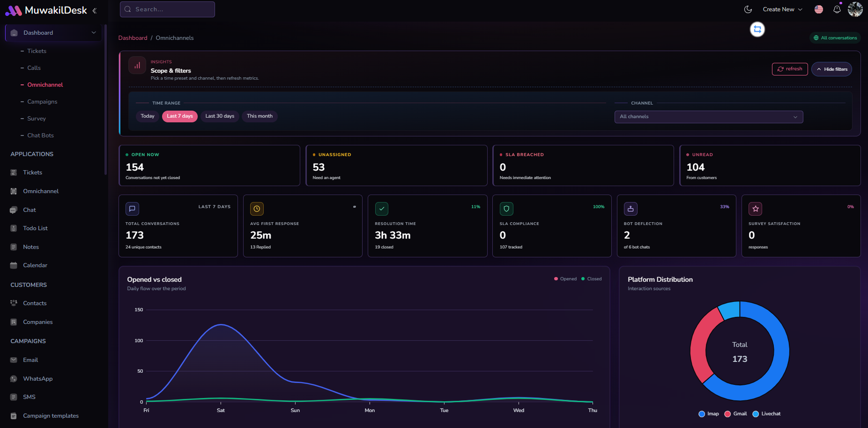Select Last 30 days time range
868x428 pixels.
tap(220, 116)
